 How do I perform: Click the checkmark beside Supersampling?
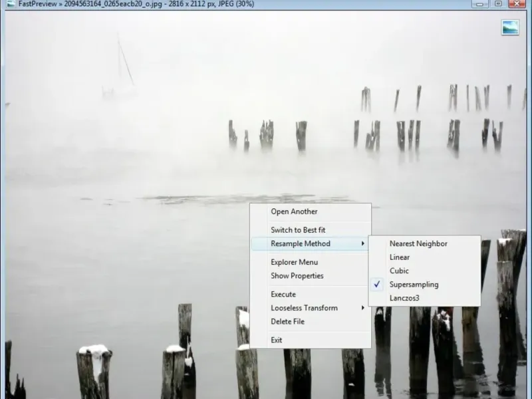click(377, 285)
